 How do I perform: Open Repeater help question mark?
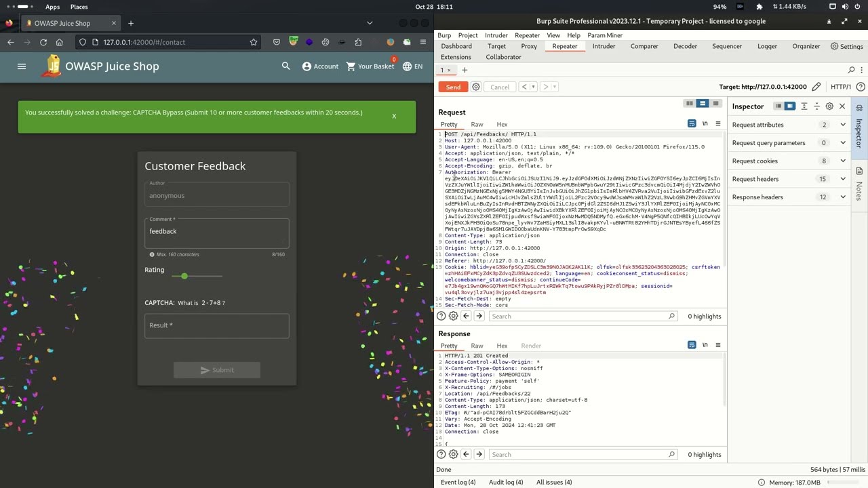pyautogui.click(x=861, y=87)
